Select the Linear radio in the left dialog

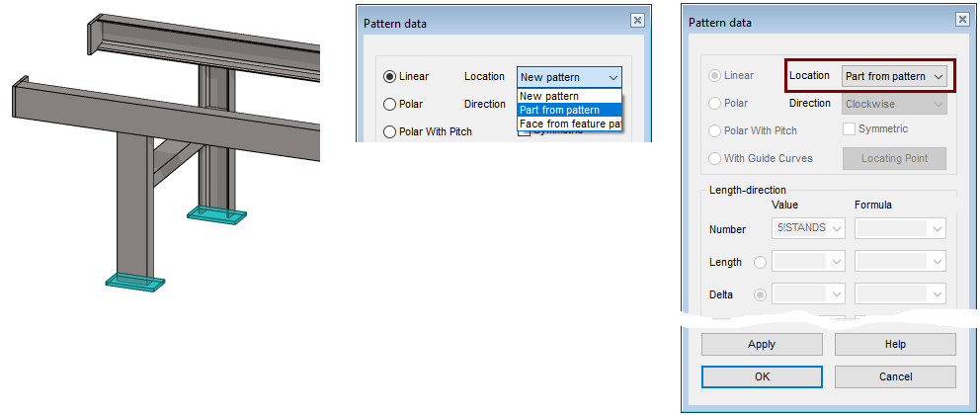pos(390,76)
